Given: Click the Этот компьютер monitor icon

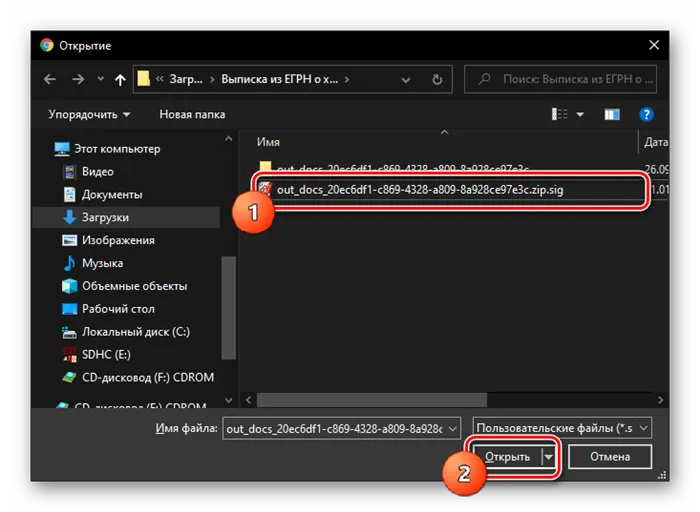Looking at the screenshot, I should click(62, 149).
